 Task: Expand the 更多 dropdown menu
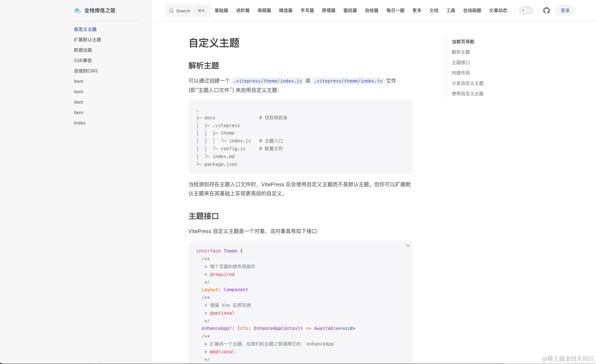417,10
